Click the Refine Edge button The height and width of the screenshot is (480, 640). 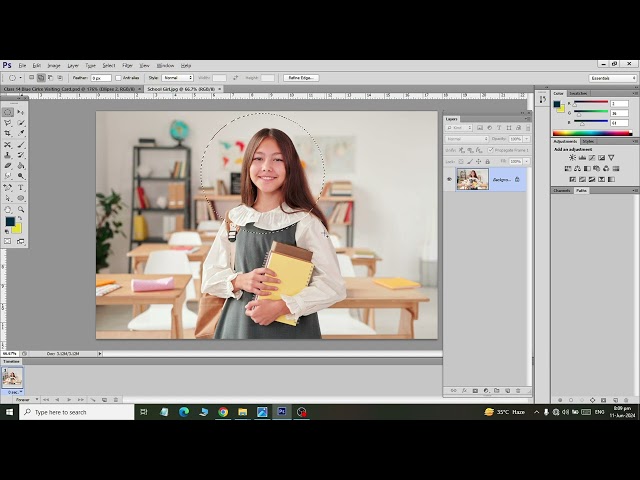[x=301, y=78]
